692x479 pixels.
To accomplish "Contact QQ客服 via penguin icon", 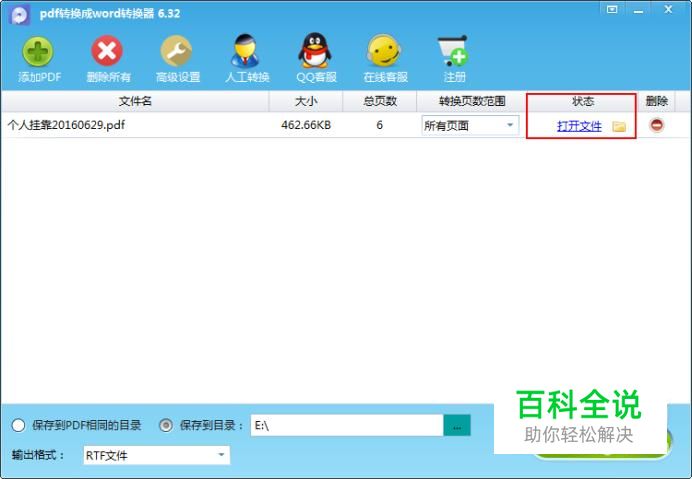I will tap(315, 50).
